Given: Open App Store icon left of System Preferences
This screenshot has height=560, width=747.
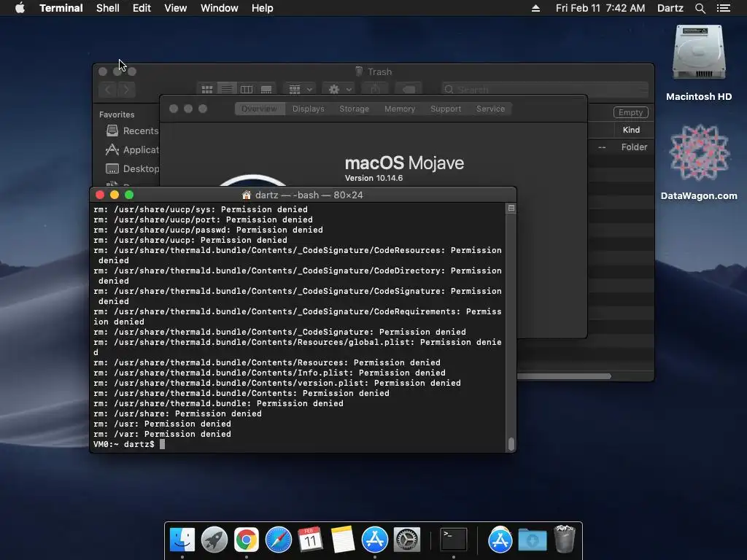Looking at the screenshot, I should [374, 540].
